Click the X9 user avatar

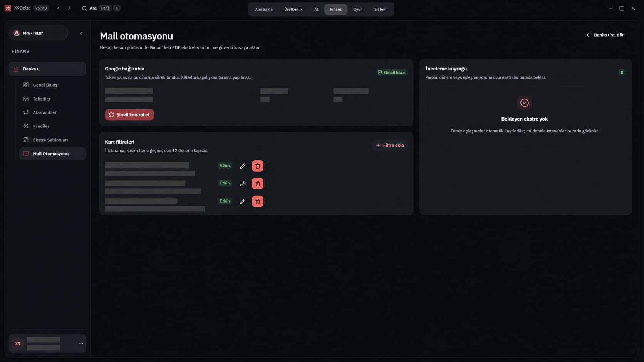18,344
